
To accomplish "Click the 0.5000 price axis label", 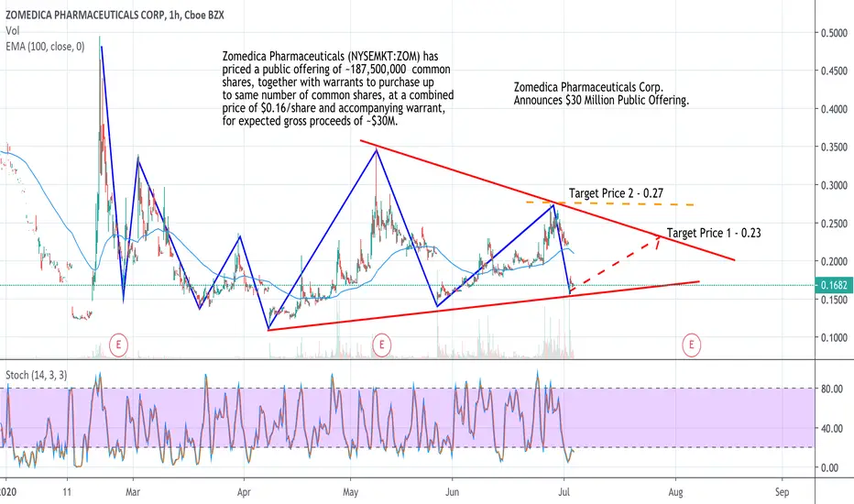I will click(834, 33).
